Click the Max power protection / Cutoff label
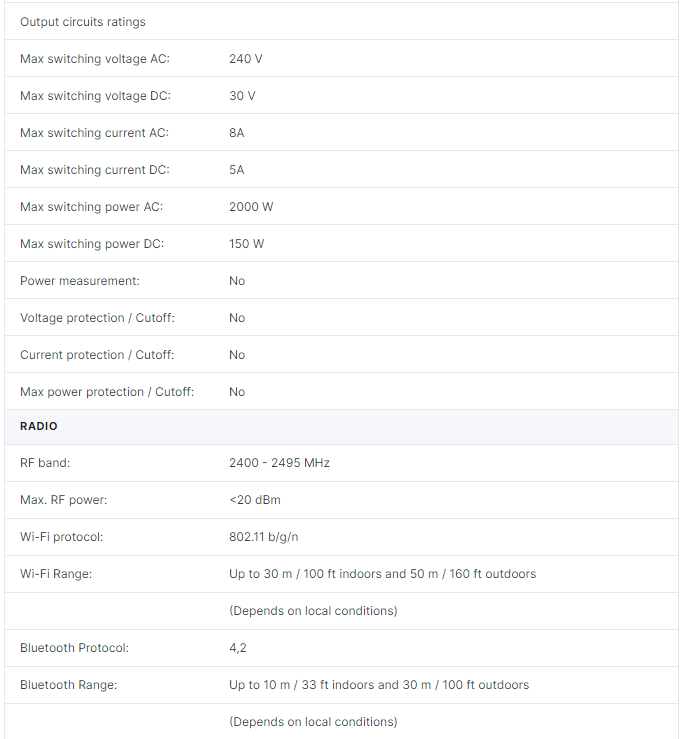 [107, 392]
